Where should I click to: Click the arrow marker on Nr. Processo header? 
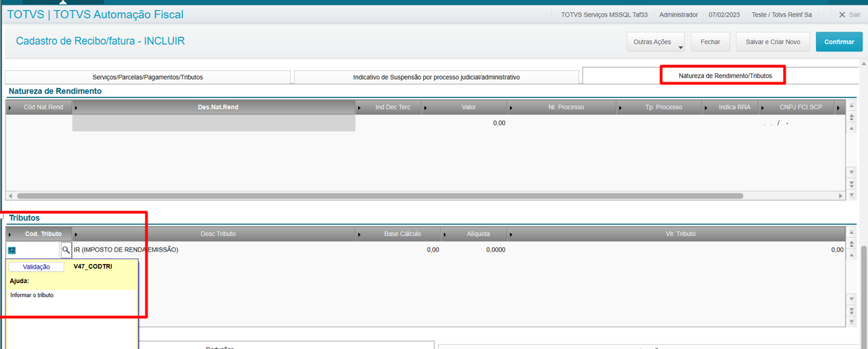[511, 108]
